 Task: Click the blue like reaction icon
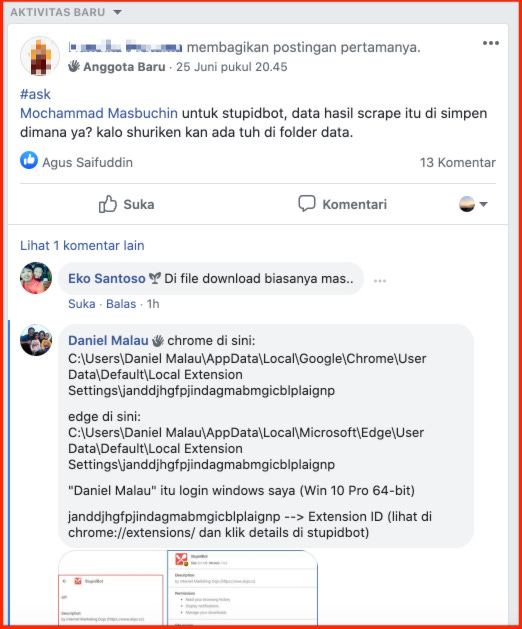pyautogui.click(x=29, y=160)
